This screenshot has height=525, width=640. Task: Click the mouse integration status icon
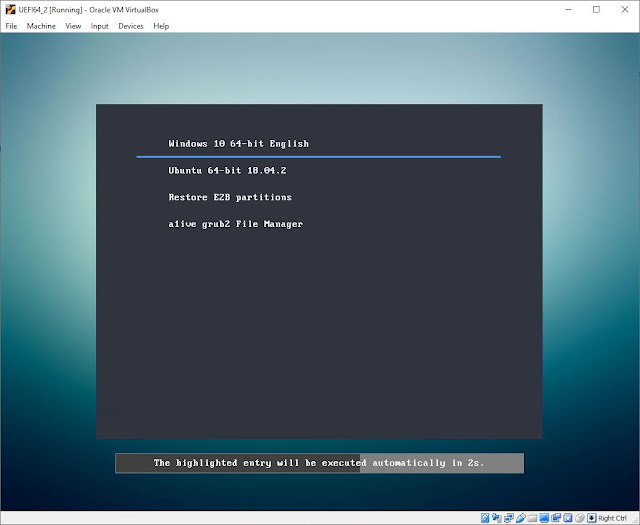(x=580, y=518)
